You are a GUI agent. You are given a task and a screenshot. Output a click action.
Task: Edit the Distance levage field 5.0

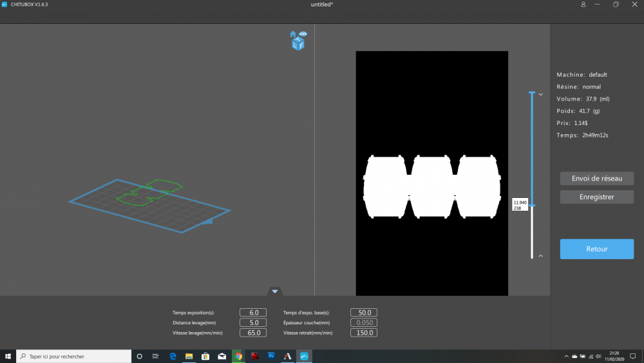pos(253,323)
